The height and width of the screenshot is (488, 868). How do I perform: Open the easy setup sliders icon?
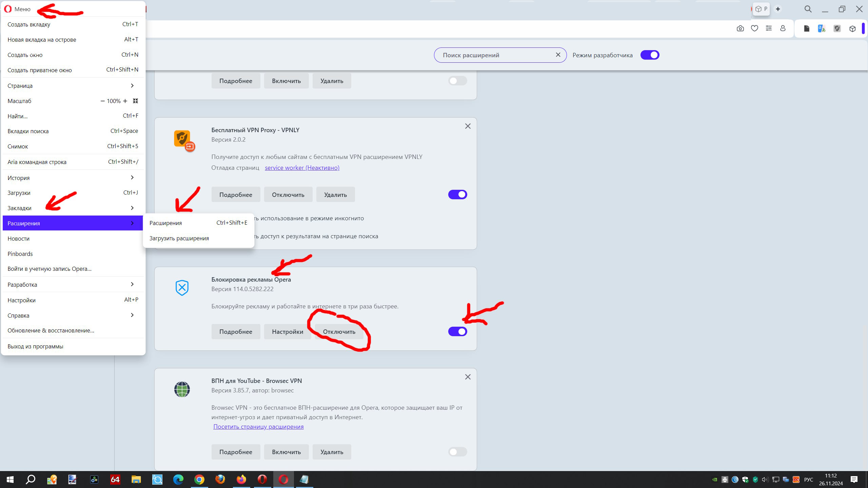(x=769, y=28)
